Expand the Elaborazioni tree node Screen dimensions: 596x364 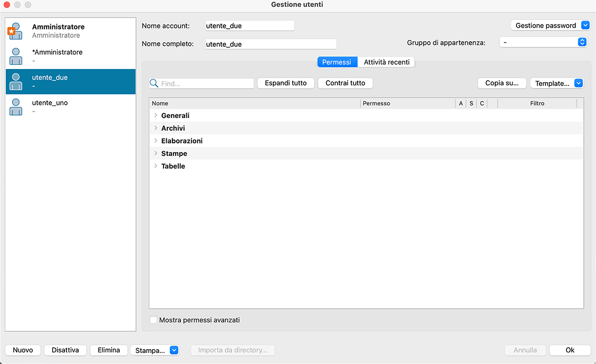[156, 141]
